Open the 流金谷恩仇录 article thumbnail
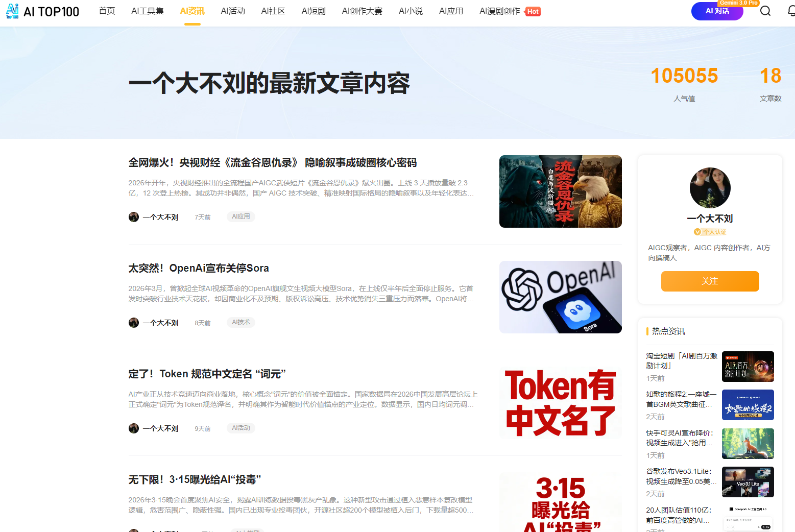 click(560, 191)
